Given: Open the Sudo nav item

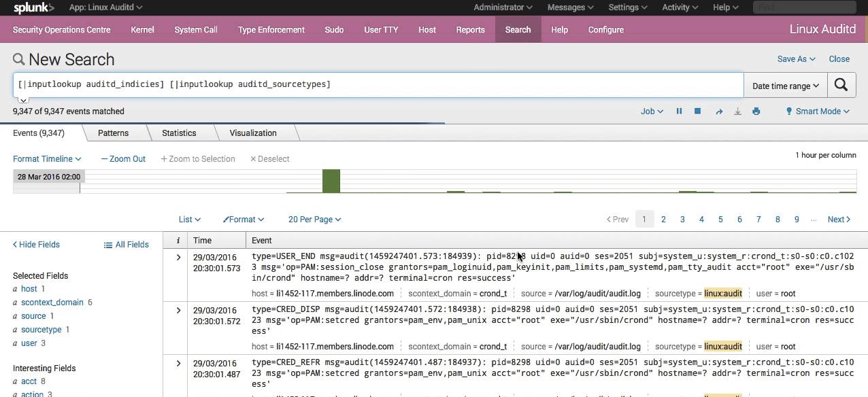Looking at the screenshot, I should point(334,30).
